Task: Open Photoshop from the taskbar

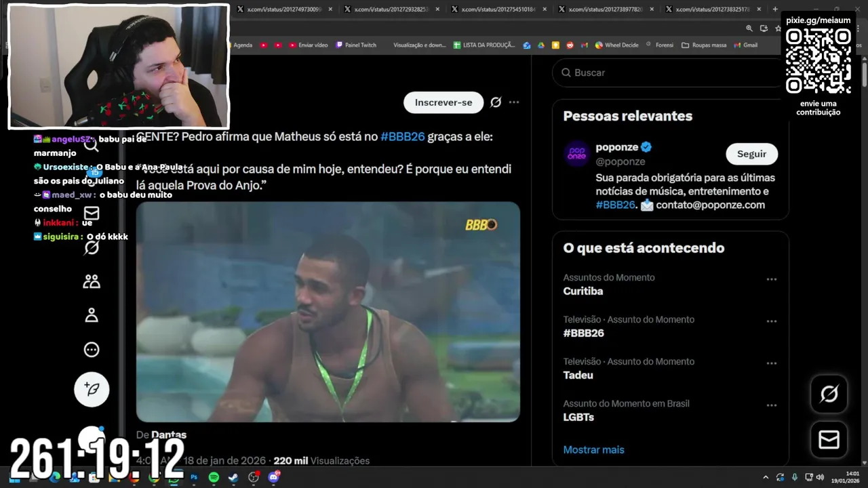Action: (194, 477)
